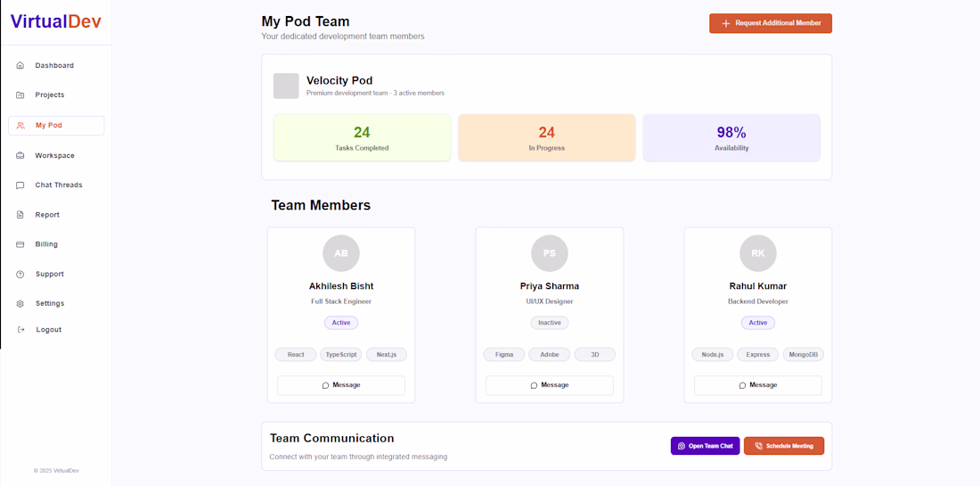
Task: Click the VirtualDev logo
Action: pos(55,22)
